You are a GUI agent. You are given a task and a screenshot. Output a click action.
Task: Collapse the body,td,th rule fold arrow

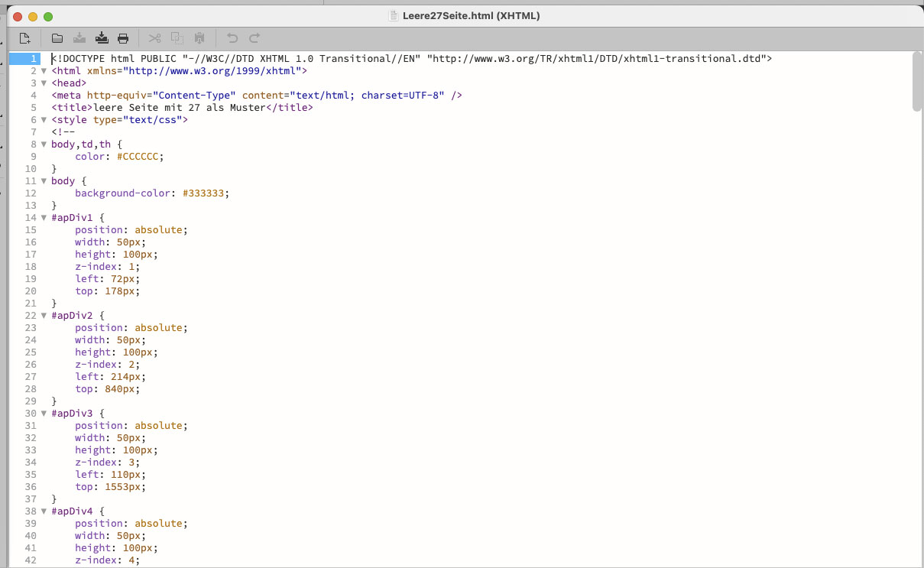click(x=44, y=144)
